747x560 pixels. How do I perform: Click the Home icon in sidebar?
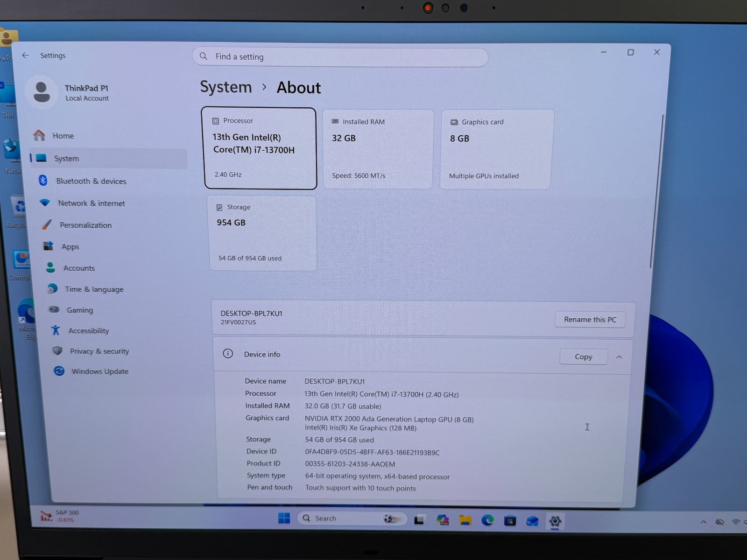coord(39,135)
